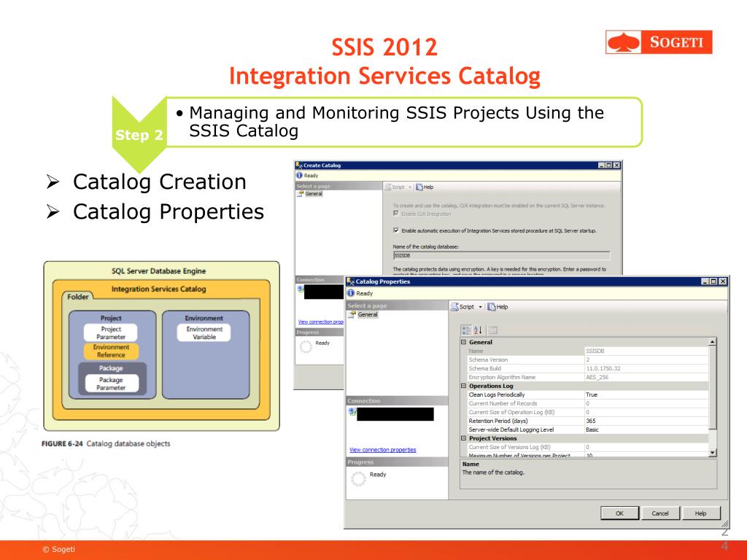Viewport: 747px width, 560px height.
Task: Open Script dropdown arrow in Create Catalog
Action: (410, 187)
